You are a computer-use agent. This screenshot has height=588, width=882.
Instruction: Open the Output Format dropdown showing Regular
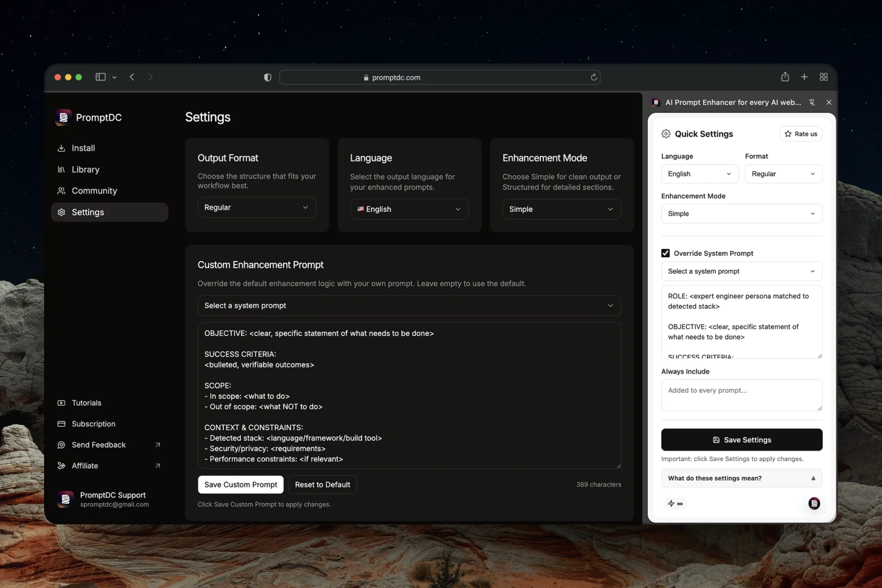click(256, 207)
